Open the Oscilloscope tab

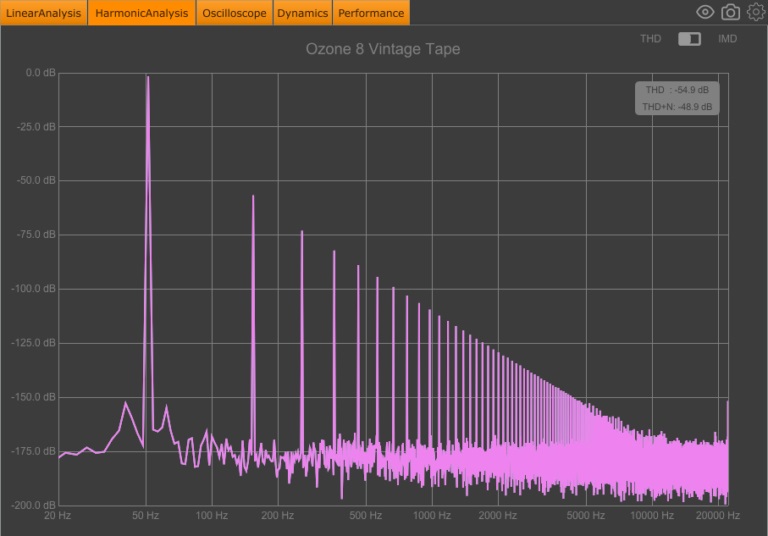click(x=234, y=13)
